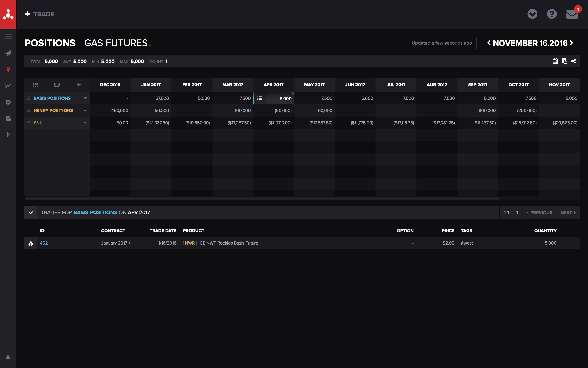This screenshot has height=368, width=588.
Task: Click the list icon in APR 2017 cell
Action: tap(259, 98)
